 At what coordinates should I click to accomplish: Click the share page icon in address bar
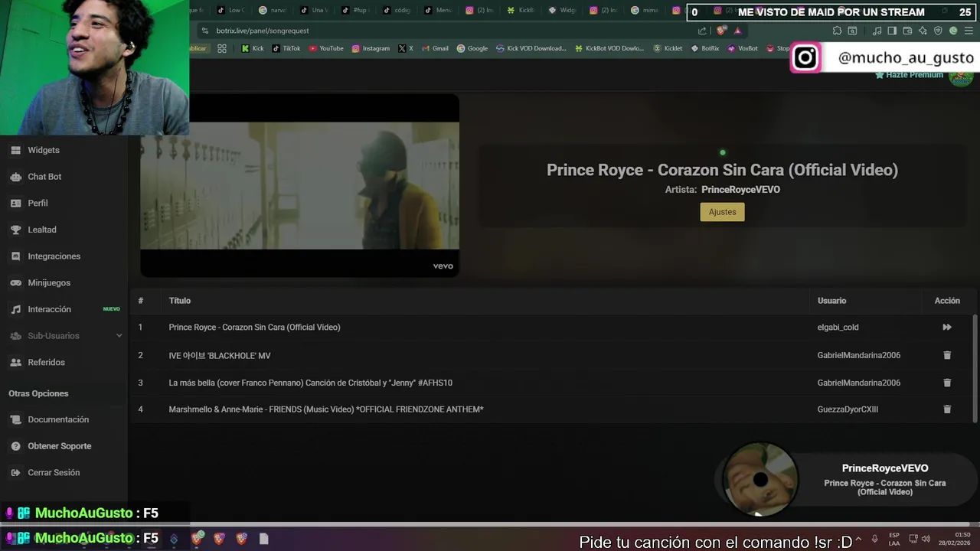pos(702,31)
